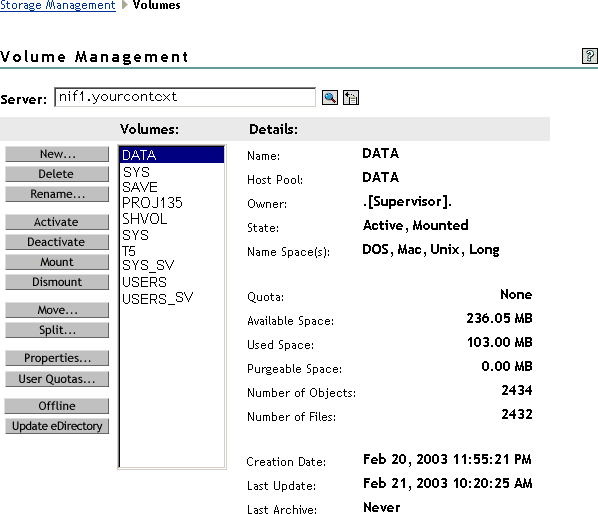598x514 pixels.
Task: Click the Delete button
Action: tap(57, 174)
